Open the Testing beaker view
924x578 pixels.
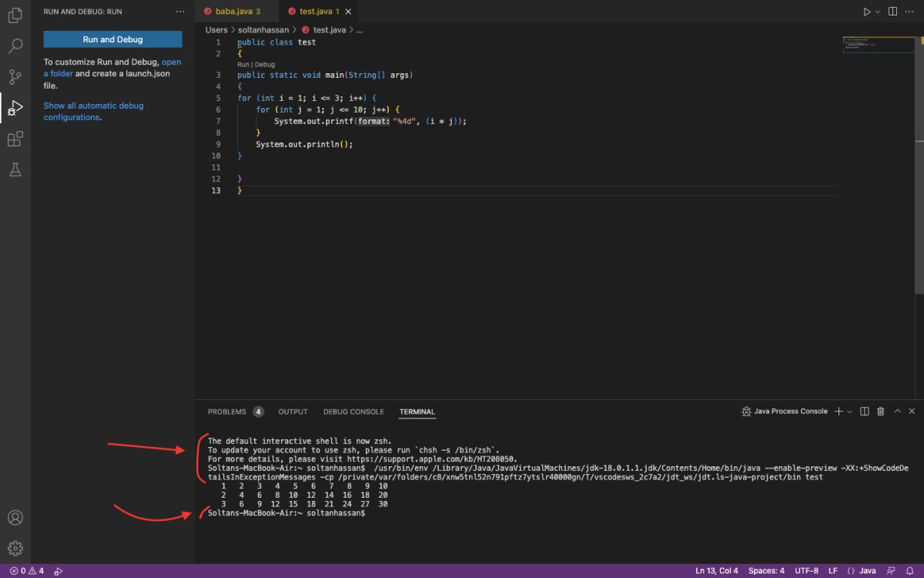coord(15,170)
